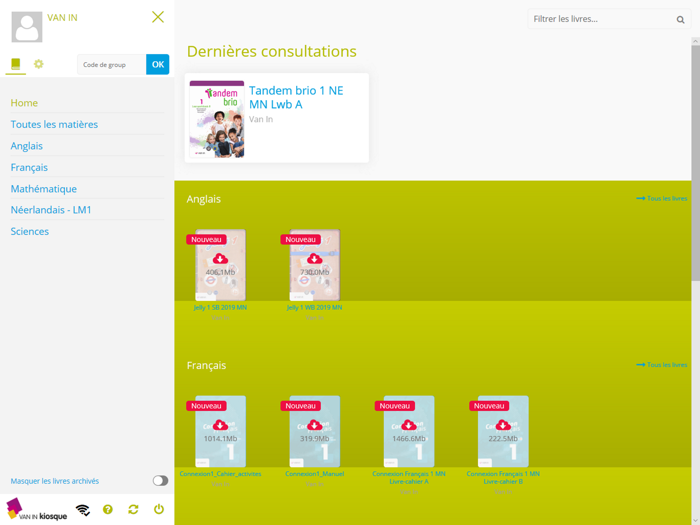Click the scrollbar up arrow
Image resolution: width=700 pixels, height=525 pixels.
696,41
